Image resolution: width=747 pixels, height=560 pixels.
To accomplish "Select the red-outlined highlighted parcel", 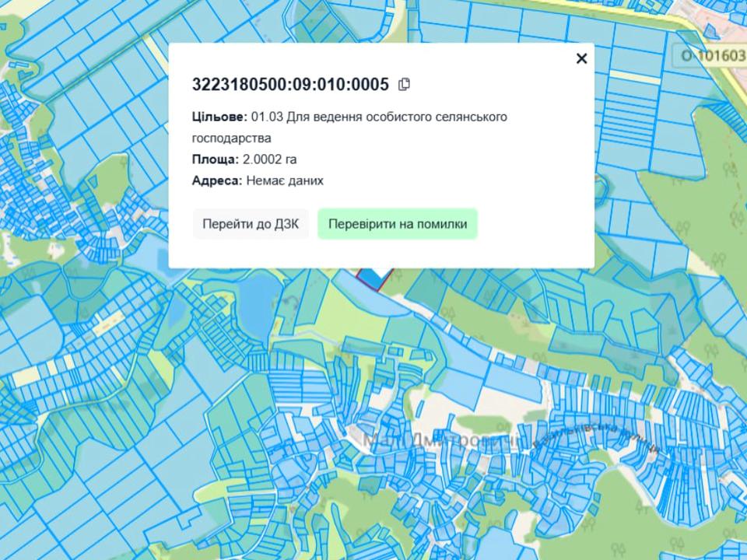I will pos(374,276).
